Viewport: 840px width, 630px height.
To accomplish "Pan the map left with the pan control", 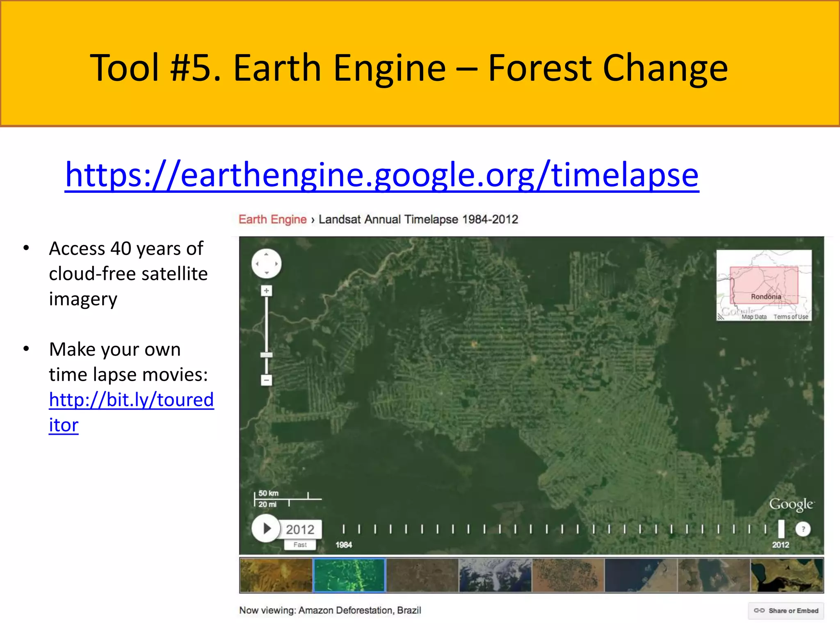I will coord(257,264).
